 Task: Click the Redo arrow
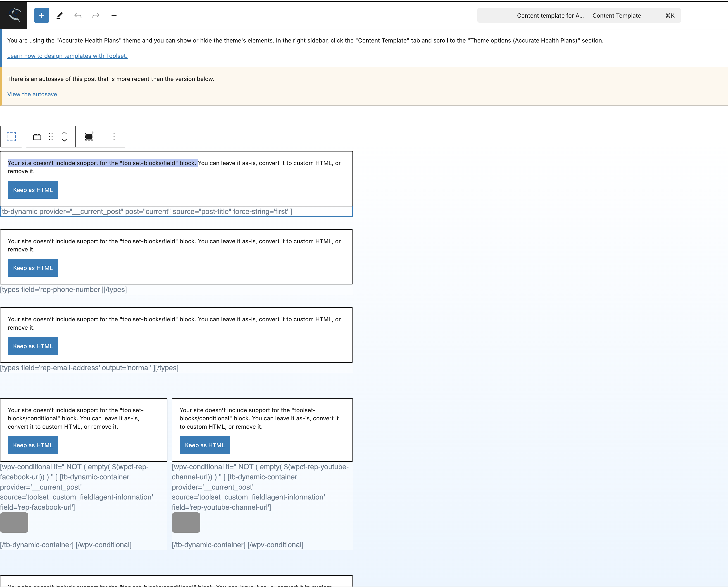click(96, 15)
